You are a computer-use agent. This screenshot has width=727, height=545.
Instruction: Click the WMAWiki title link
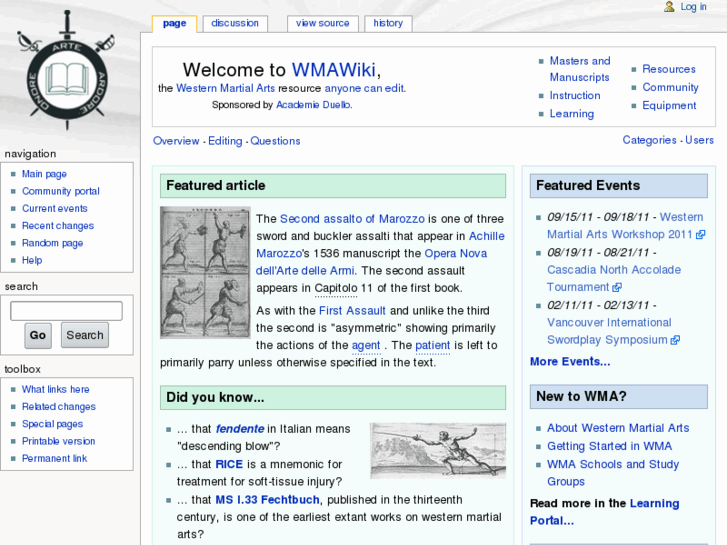[x=333, y=70]
